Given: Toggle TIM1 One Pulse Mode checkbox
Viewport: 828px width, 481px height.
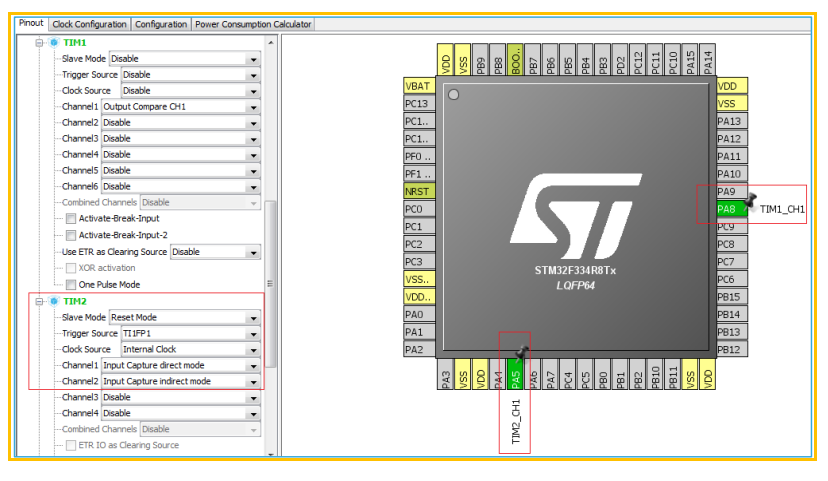Looking at the screenshot, I should click(x=71, y=285).
